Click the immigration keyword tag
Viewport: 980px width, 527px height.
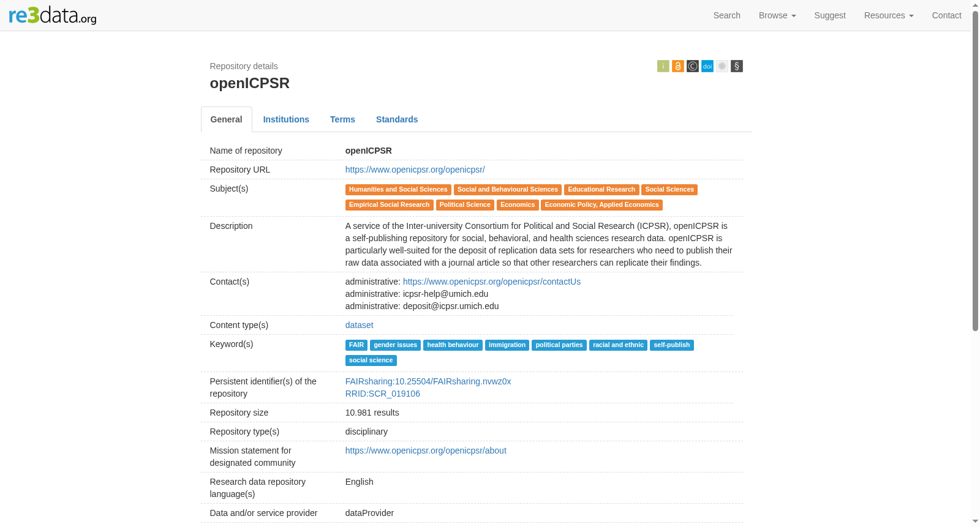click(507, 345)
